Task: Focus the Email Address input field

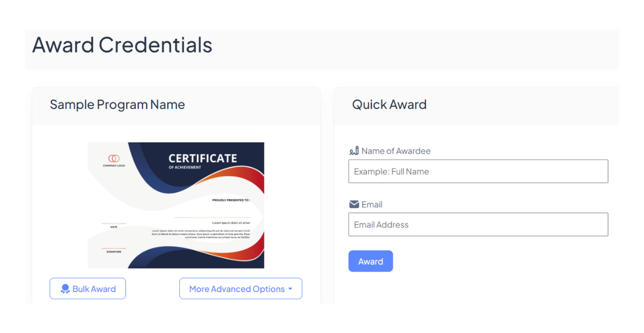Action: [x=478, y=225]
